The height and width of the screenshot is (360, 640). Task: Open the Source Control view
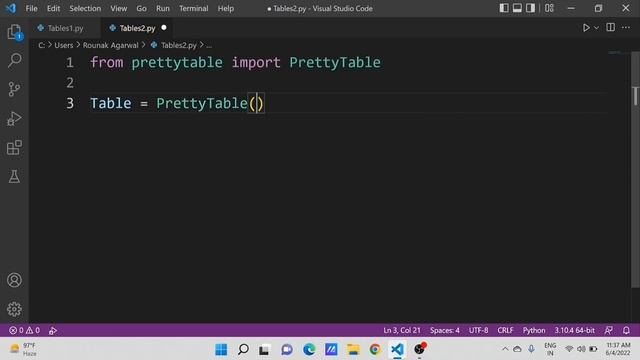pyautogui.click(x=14, y=89)
